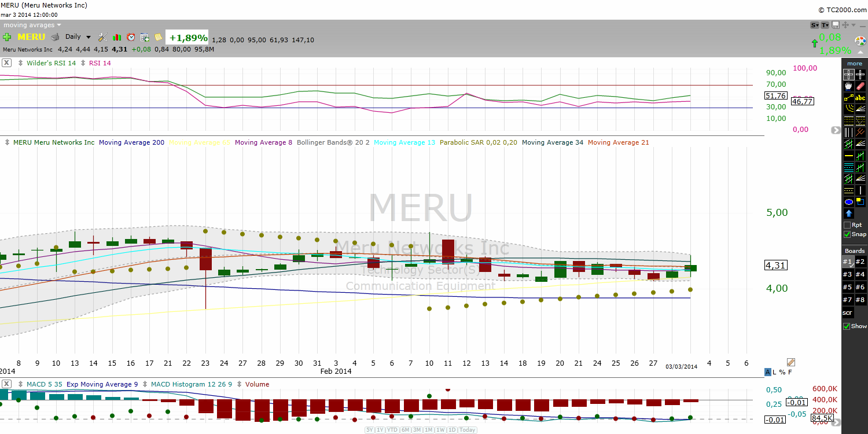This screenshot has height=434, width=868.
Task: Open the yellow note icon
Action: (159, 37)
